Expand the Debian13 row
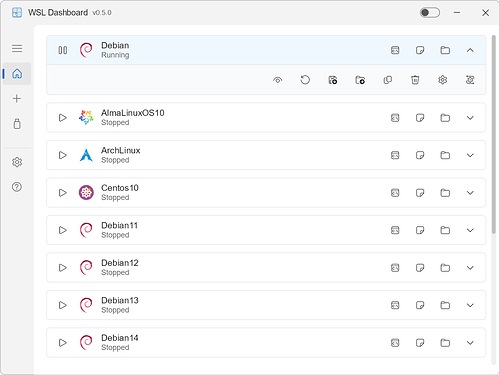 click(x=470, y=305)
